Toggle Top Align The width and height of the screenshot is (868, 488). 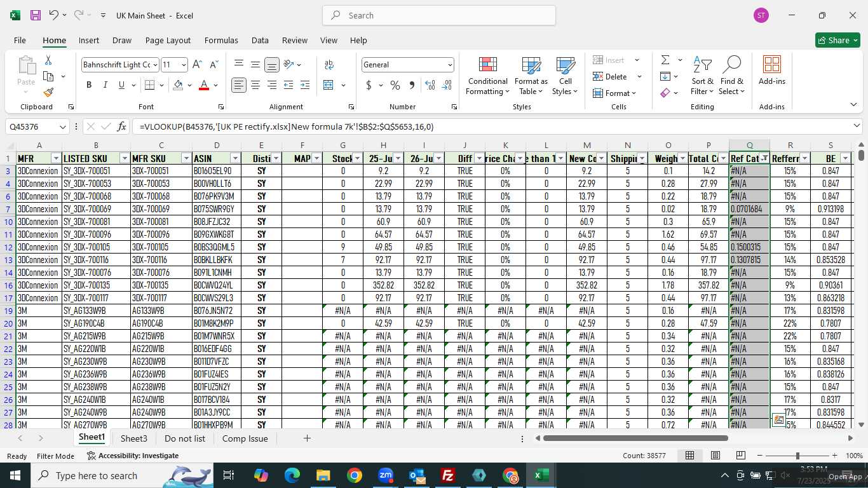click(x=239, y=64)
